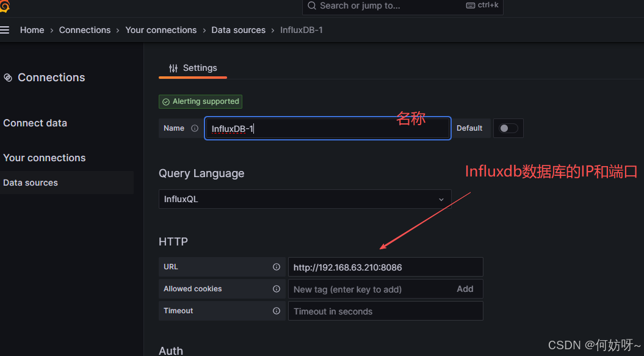Click the Connections section icon in sidebar

(8, 78)
